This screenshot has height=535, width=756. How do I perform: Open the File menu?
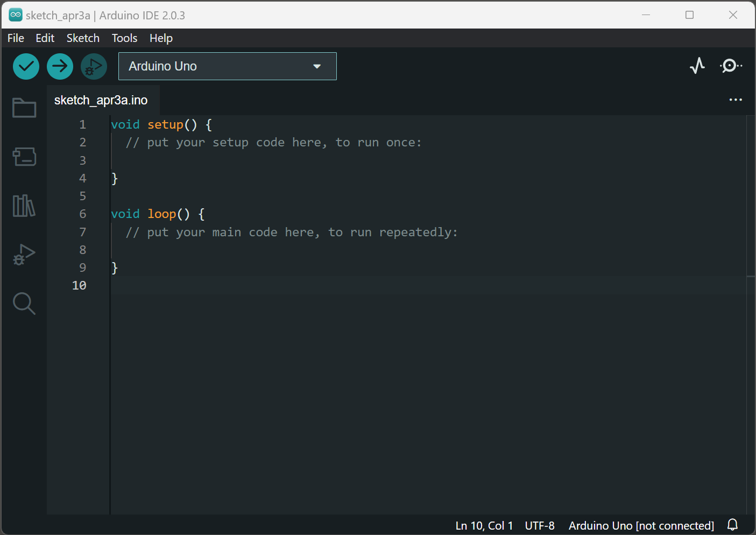click(x=16, y=38)
